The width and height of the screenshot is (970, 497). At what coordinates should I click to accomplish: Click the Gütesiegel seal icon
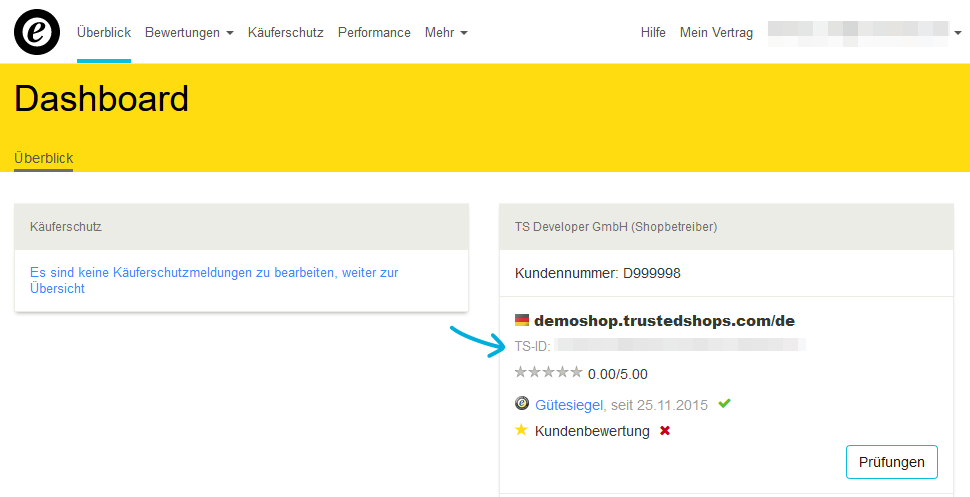click(x=522, y=404)
